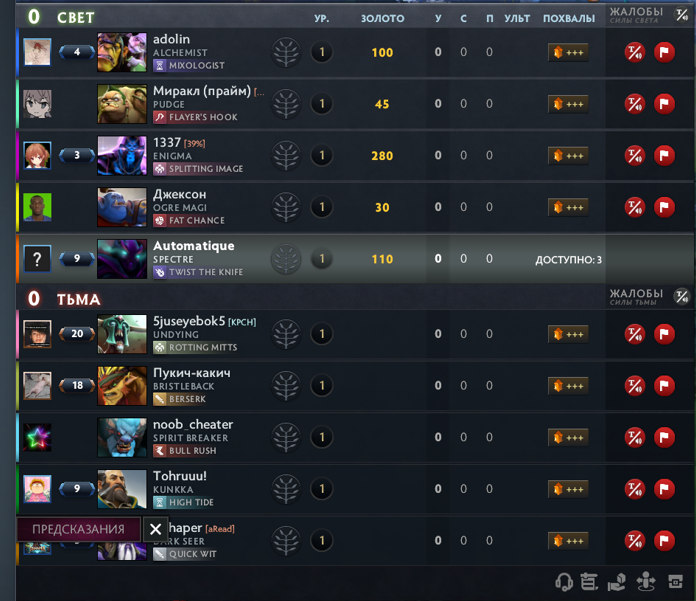Mute entire Свет team in header
The height and width of the screenshot is (601, 696).
pos(682,15)
